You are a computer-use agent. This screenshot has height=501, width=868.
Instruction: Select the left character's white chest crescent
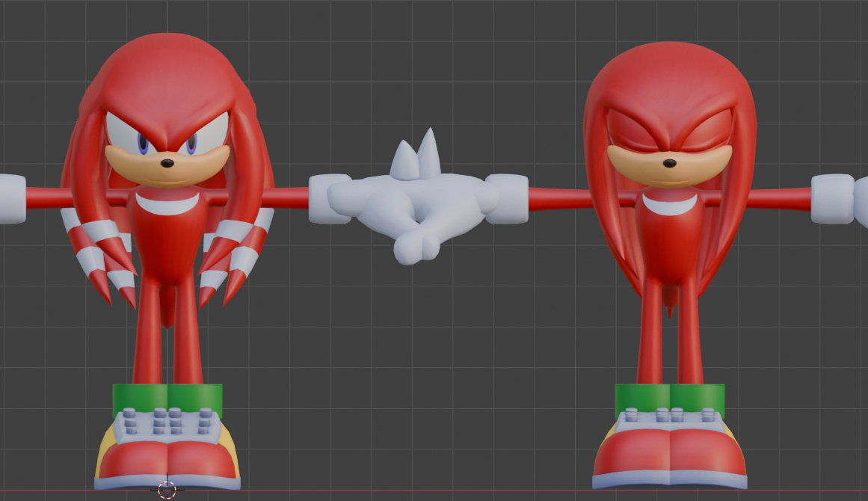pyautogui.click(x=167, y=200)
